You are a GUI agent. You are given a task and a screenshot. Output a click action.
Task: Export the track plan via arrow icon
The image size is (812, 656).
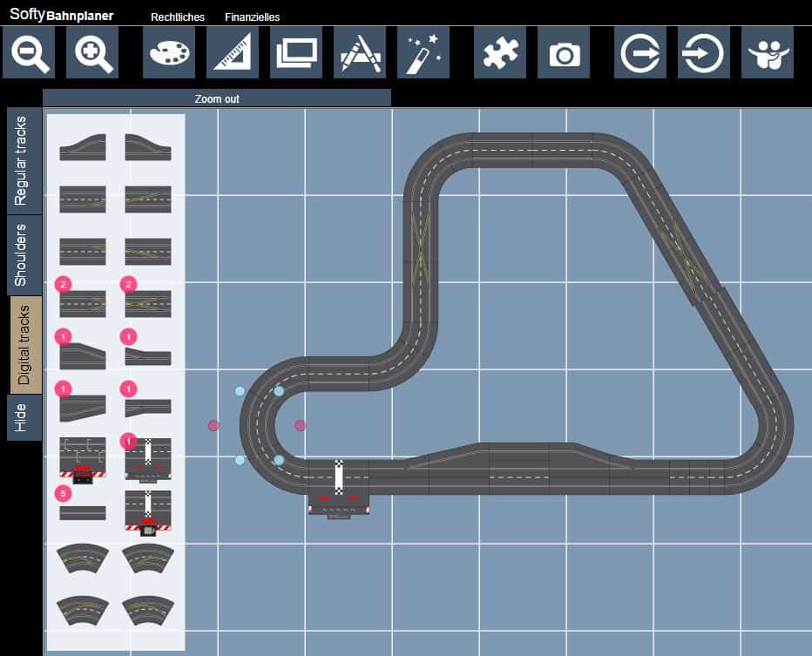pos(639,52)
